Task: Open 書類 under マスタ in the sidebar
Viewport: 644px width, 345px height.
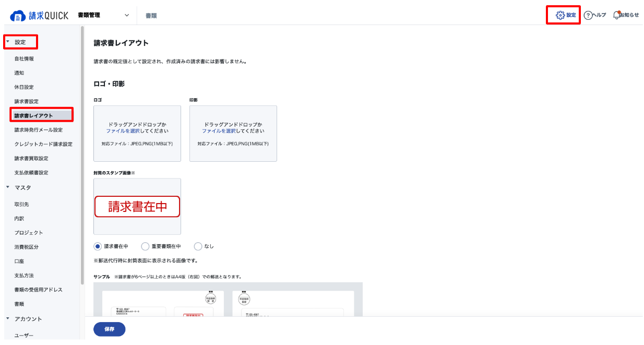Action: coord(19,304)
